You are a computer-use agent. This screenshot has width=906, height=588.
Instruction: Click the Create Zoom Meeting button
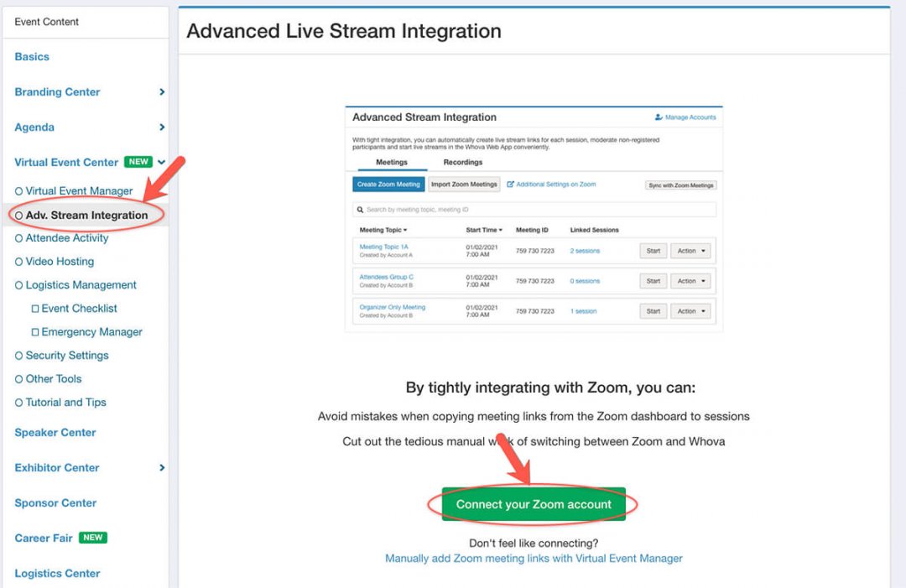(388, 185)
